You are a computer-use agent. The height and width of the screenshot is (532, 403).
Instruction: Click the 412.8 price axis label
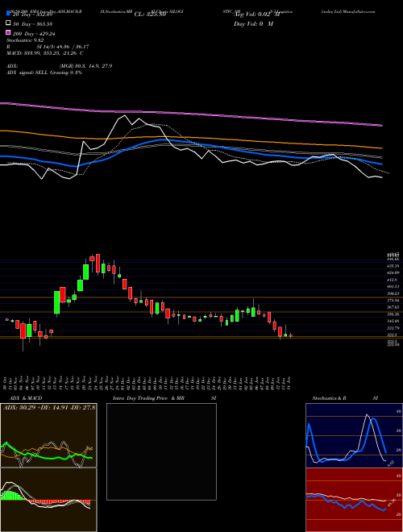392,280
